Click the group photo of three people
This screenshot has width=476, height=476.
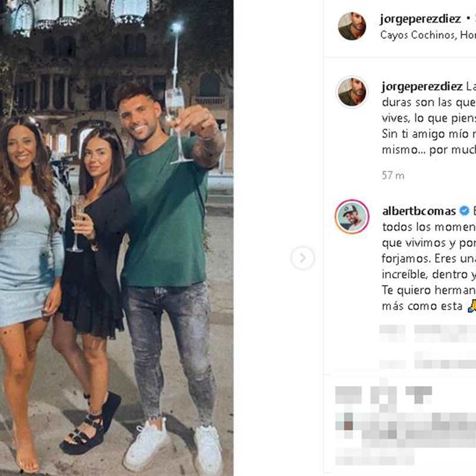pyautogui.click(x=117, y=238)
